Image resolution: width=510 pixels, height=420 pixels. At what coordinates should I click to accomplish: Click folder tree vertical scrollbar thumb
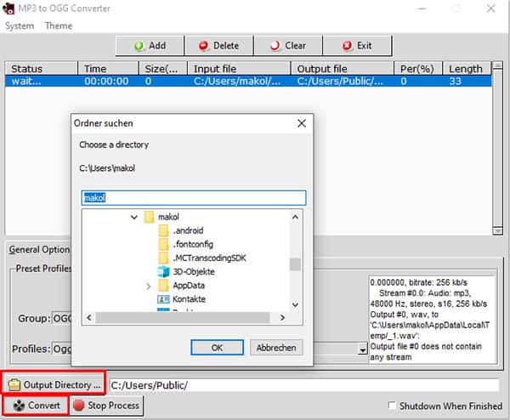295,264
